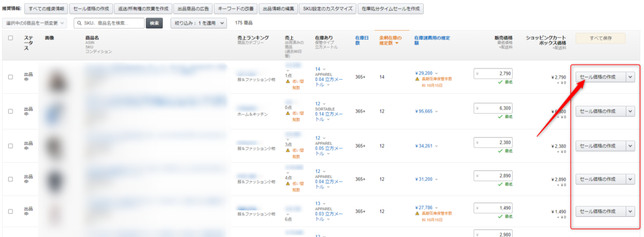The width and height of the screenshot is (644, 237).
Task: Click low-views warning icon beside 4点
Action: 288,184
